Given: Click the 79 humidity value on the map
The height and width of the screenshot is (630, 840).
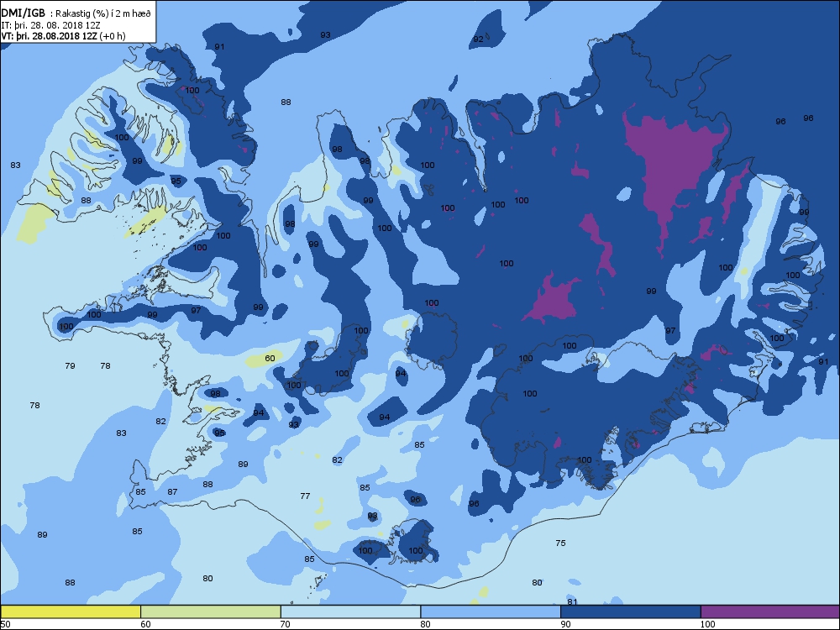Looking at the screenshot, I should [70, 366].
